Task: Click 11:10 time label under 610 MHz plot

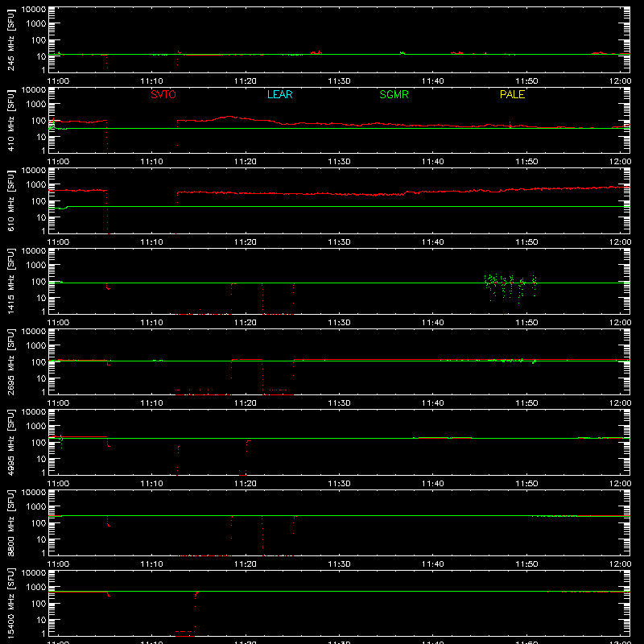Action: tap(152, 242)
